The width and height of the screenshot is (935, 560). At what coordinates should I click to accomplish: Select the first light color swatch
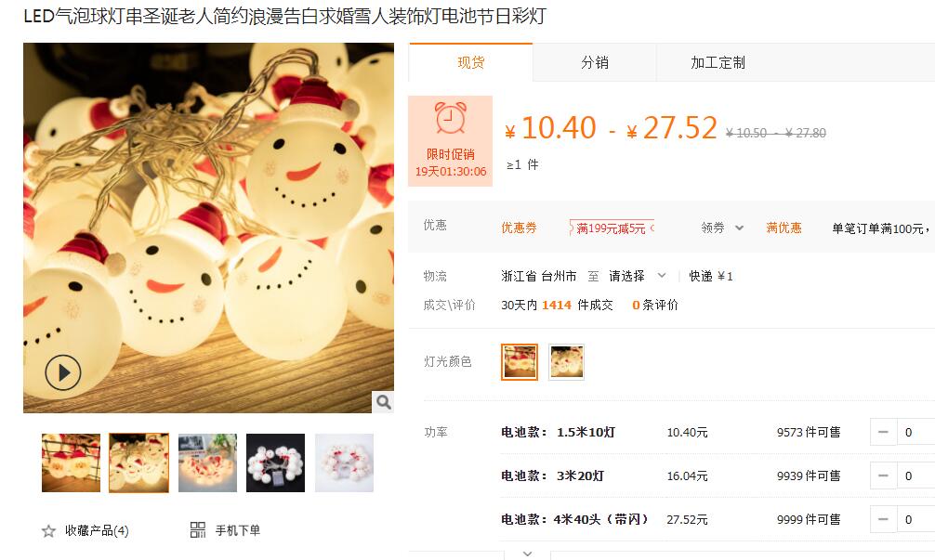pos(520,361)
